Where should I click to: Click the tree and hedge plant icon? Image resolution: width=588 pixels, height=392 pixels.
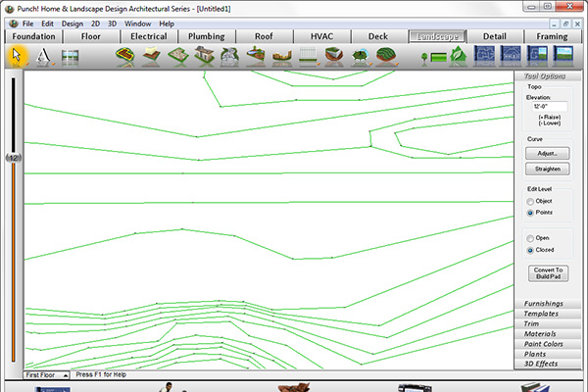[434, 58]
